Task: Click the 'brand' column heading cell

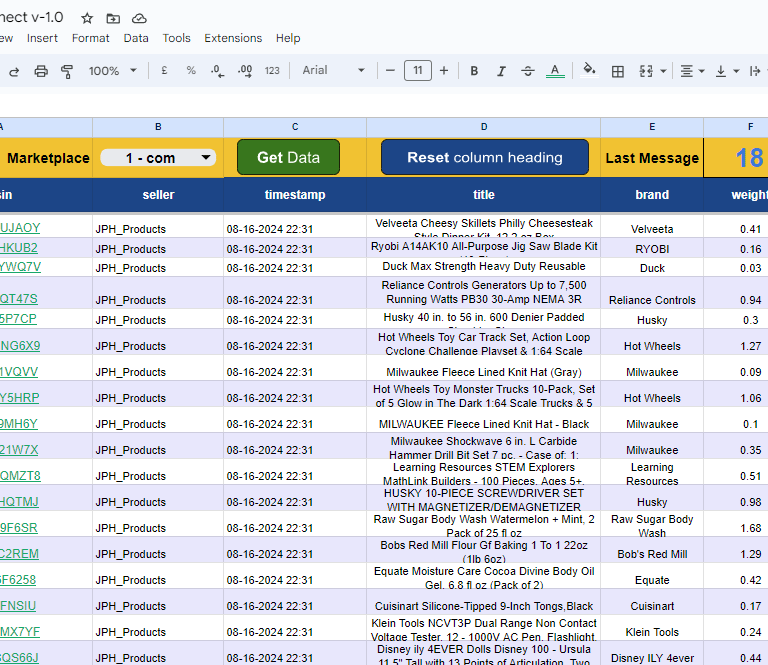Action: [652, 195]
